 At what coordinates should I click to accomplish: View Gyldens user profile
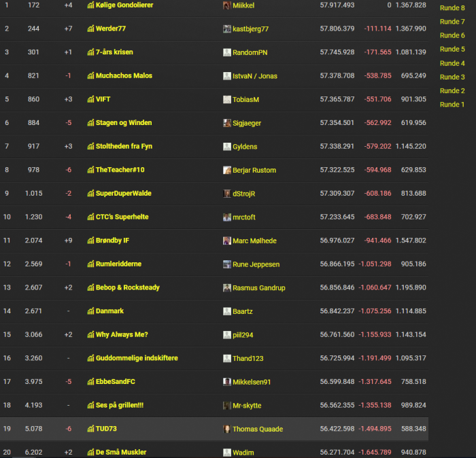(245, 147)
